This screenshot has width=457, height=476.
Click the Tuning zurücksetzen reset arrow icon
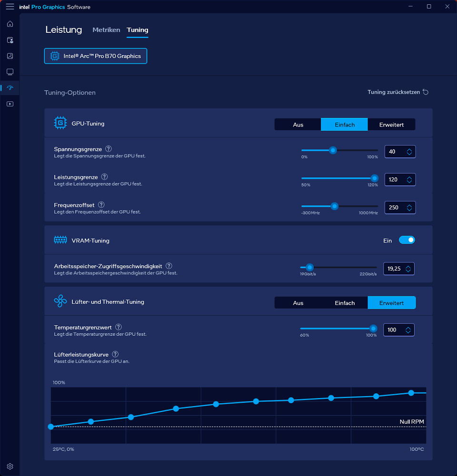426,92
